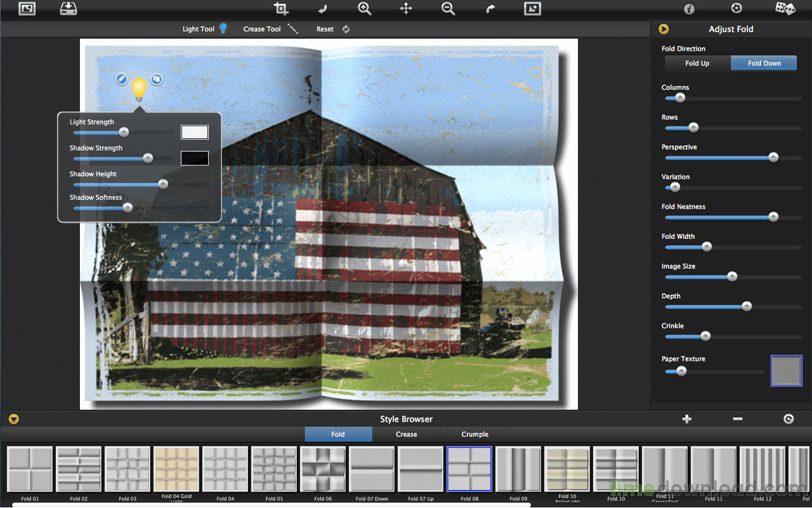The image size is (812, 508).
Task: Click the dice randomize icon
Action: (785, 9)
